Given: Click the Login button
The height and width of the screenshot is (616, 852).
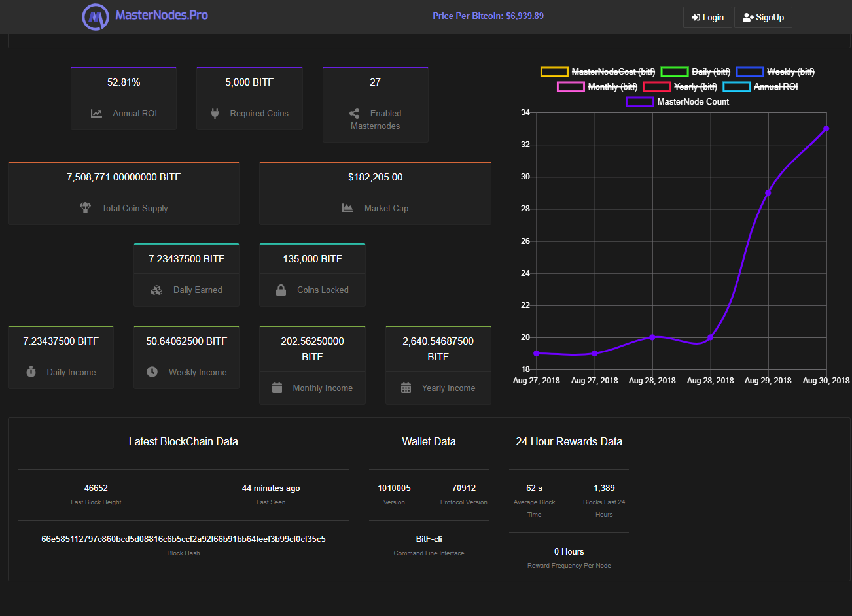Looking at the screenshot, I should point(707,17).
